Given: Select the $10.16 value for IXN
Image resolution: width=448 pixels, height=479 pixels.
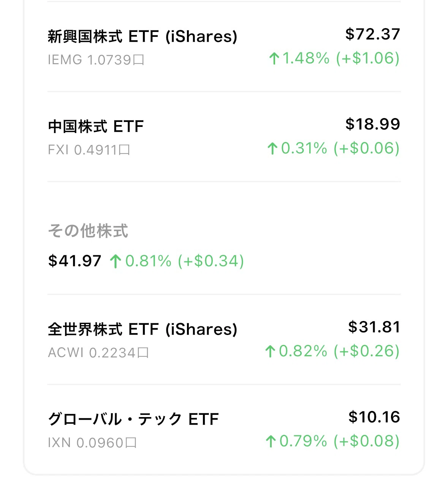Looking at the screenshot, I should click(374, 417).
